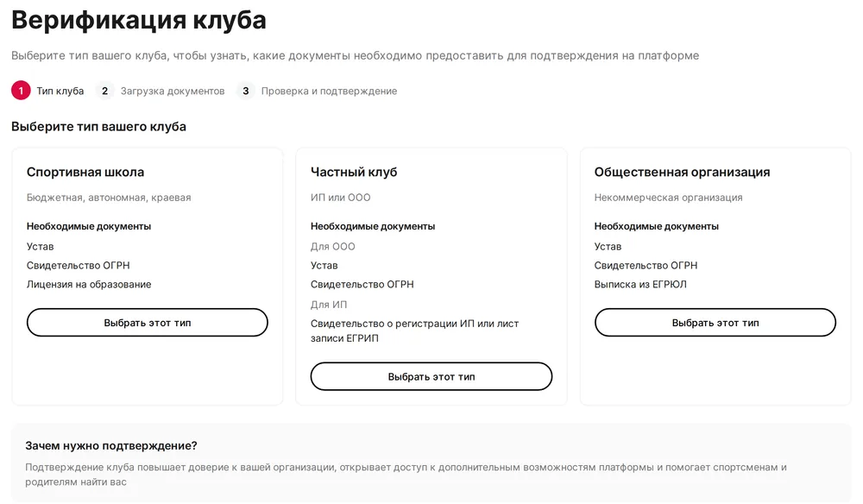Click 'Выберите тип вашего клуба' section heading
Viewport: 863px width, 504px height.
pos(98,127)
